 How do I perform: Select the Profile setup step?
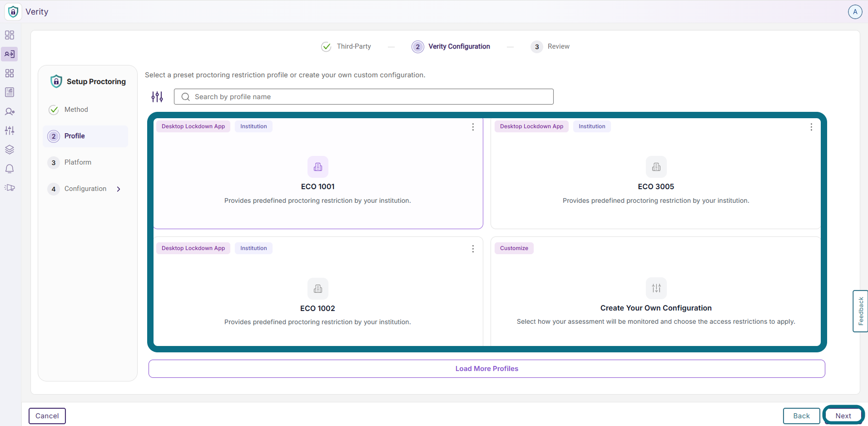pyautogui.click(x=85, y=136)
